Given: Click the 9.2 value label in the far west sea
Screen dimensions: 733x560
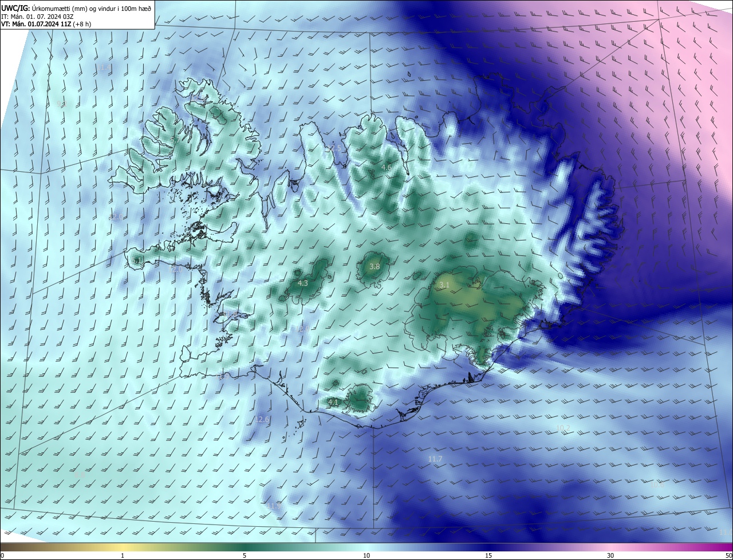Looking at the screenshot, I should coord(62,104).
